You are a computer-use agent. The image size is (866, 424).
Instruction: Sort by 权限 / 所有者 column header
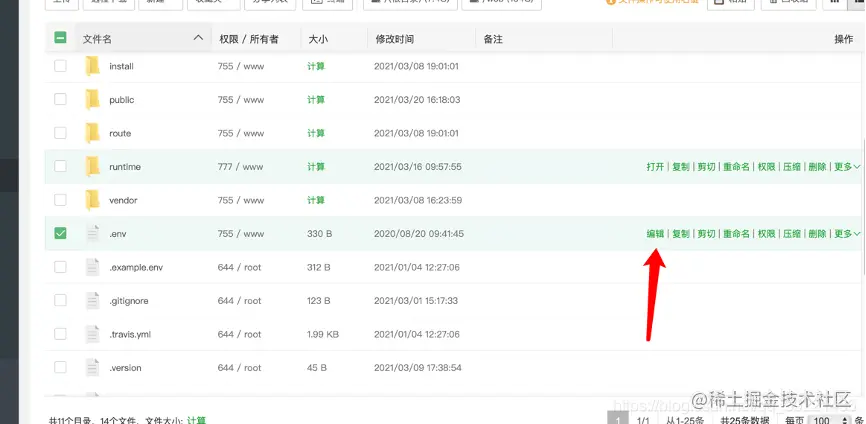[x=249, y=39]
